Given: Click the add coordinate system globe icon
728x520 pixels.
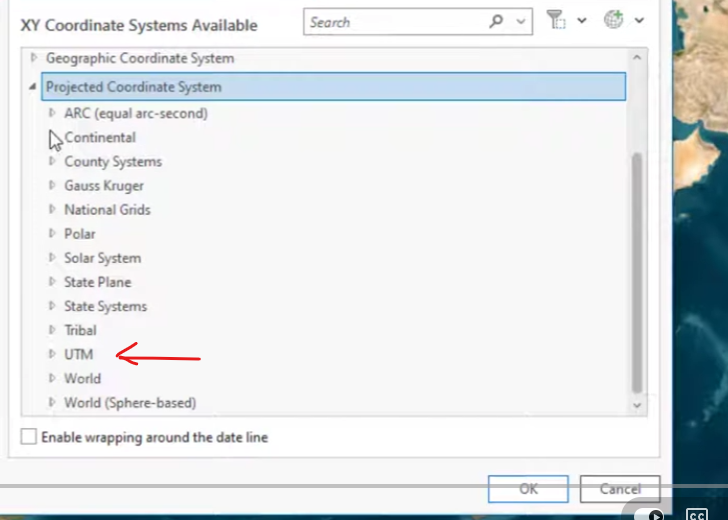Looking at the screenshot, I should point(613,20).
